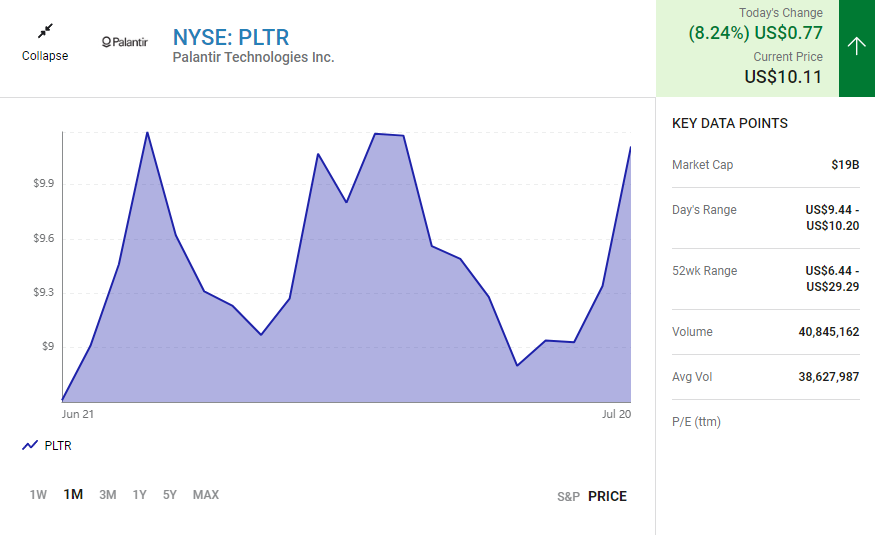Click Palantir Technologies Inc. company name
Screen dimensions: 876x535
pos(253,58)
